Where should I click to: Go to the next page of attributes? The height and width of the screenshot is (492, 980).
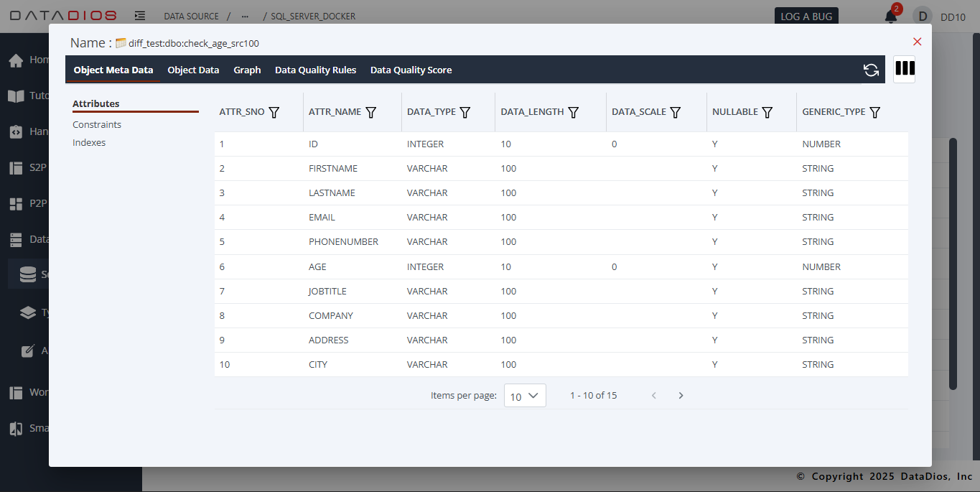point(681,395)
